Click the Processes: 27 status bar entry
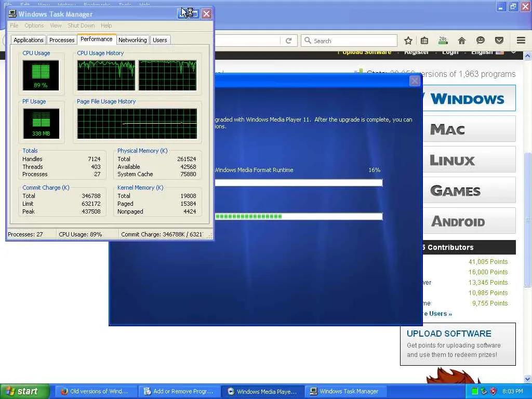This screenshot has height=399, width=532. pyautogui.click(x=32, y=234)
